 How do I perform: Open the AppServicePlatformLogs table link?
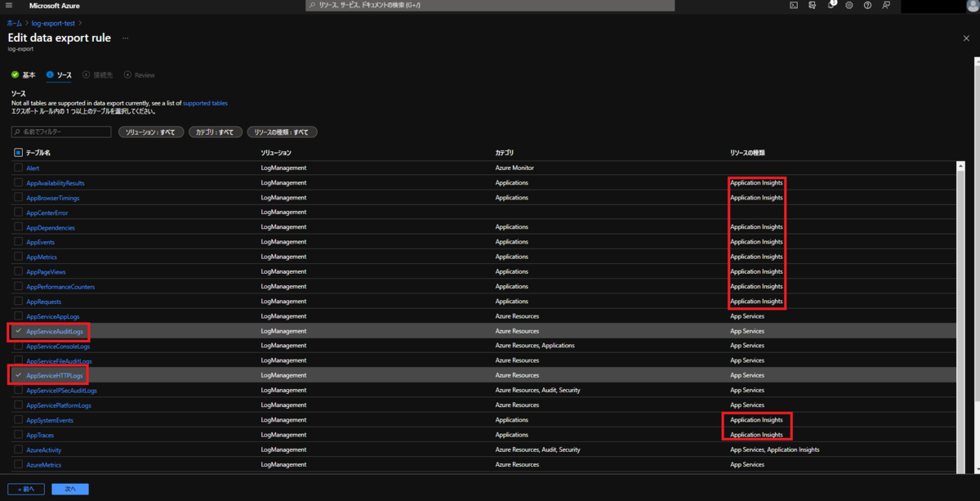pos(59,405)
